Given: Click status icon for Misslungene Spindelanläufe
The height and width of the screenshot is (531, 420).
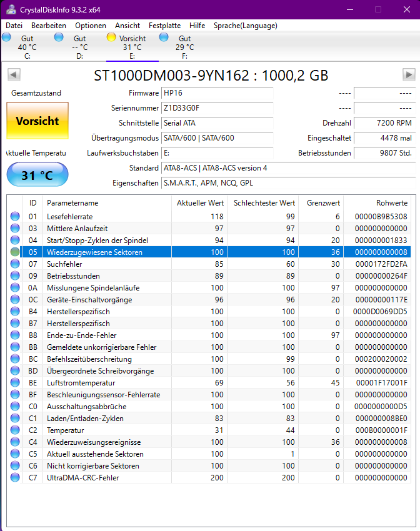Looking at the screenshot, I should (x=15, y=287).
